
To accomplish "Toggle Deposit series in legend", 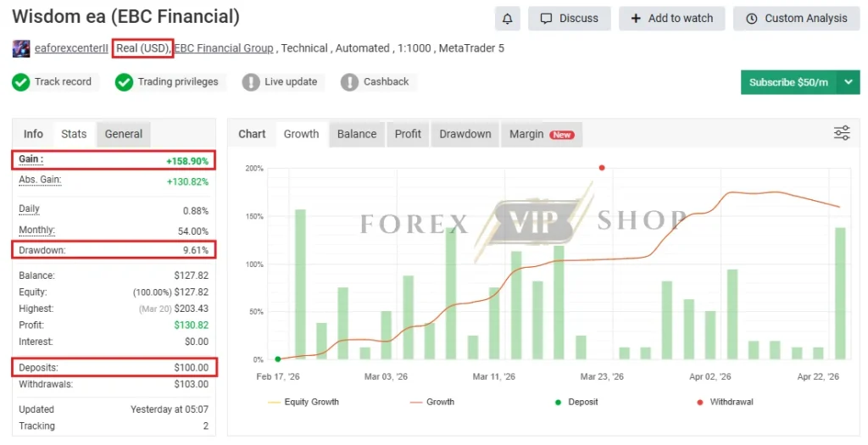I will click(576, 403).
